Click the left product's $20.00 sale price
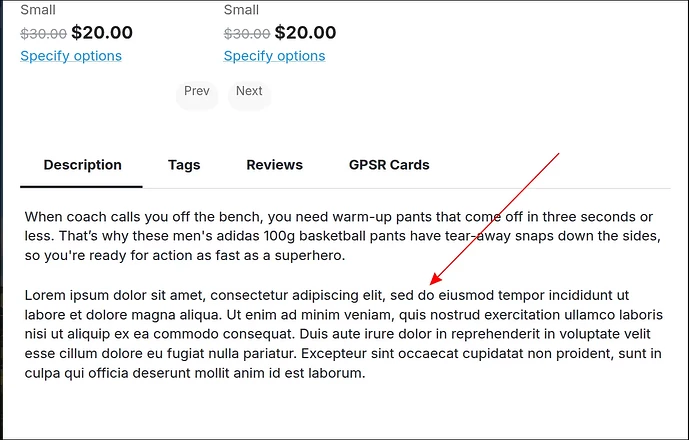This screenshot has width=689, height=440. point(102,33)
